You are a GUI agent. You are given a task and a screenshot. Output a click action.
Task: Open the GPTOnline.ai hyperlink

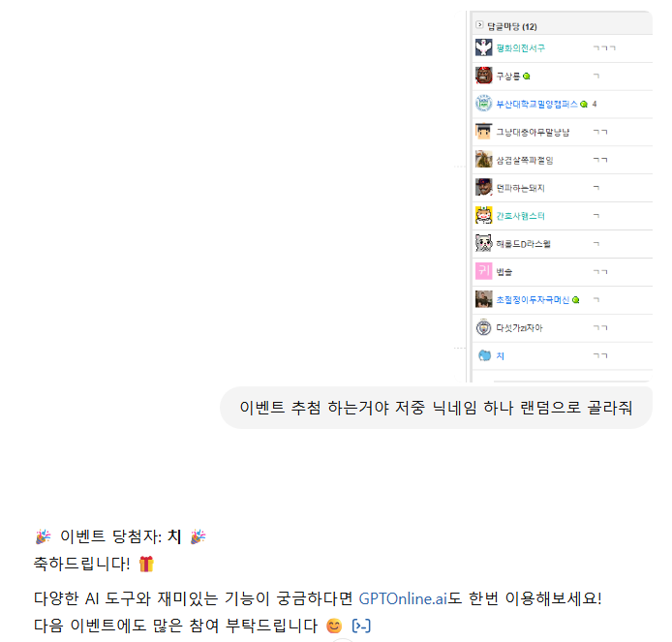403,598
